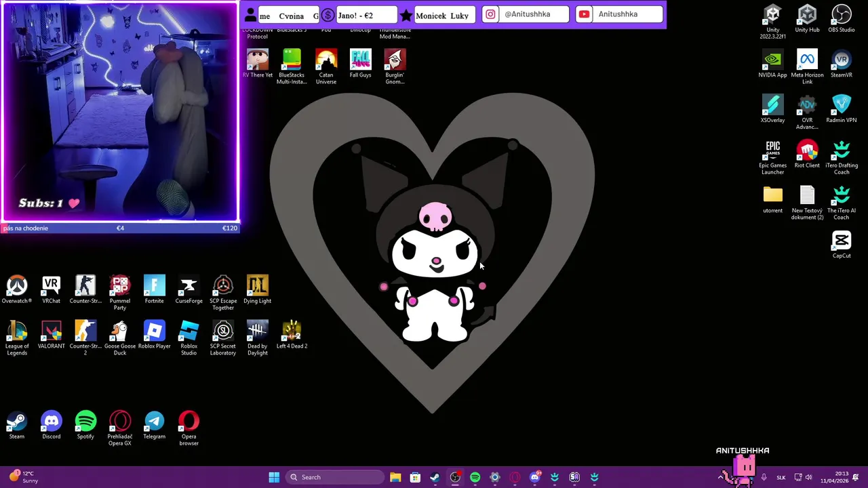Select the Roblox Studio desktop icon
The width and height of the screenshot is (868, 488).
pos(189,338)
